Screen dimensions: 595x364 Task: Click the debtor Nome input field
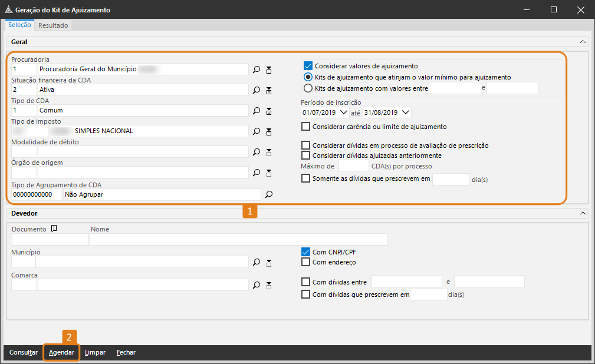pyautogui.click(x=238, y=239)
